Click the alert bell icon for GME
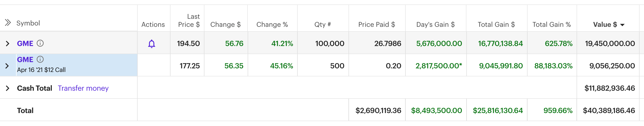Viewport: 644px width, 126px height. click(x=152, y=44)
